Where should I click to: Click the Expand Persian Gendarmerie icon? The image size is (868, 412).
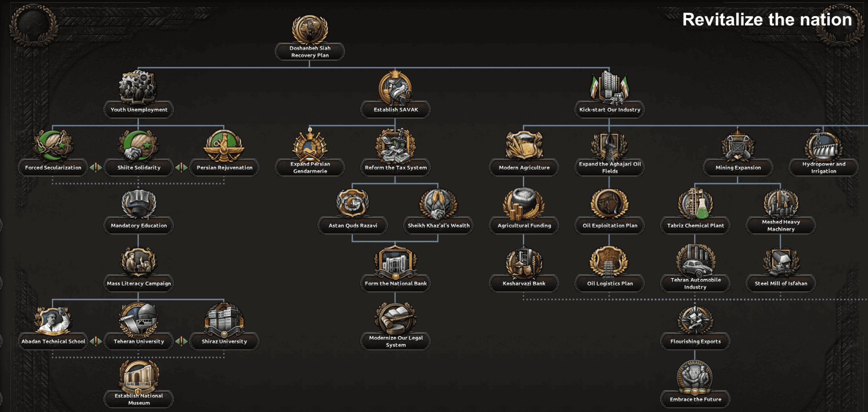coord(310,145)
